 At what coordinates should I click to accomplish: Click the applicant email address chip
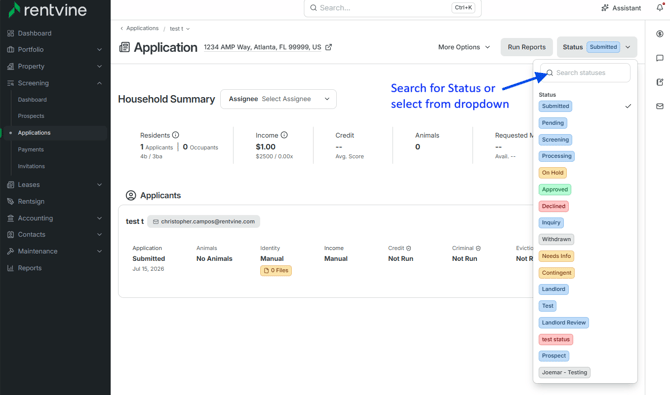[204, 221]
